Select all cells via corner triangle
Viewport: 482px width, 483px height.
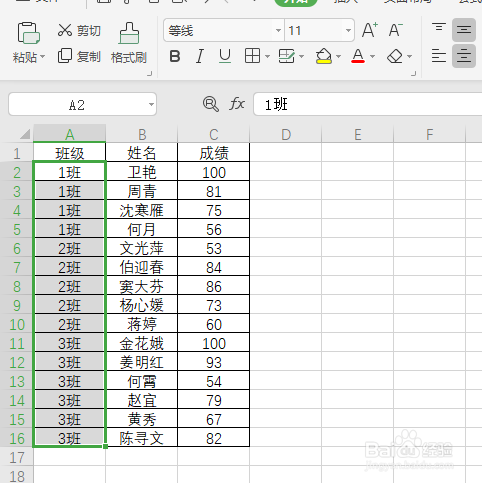pyautogui.click(x=25, y=134)
